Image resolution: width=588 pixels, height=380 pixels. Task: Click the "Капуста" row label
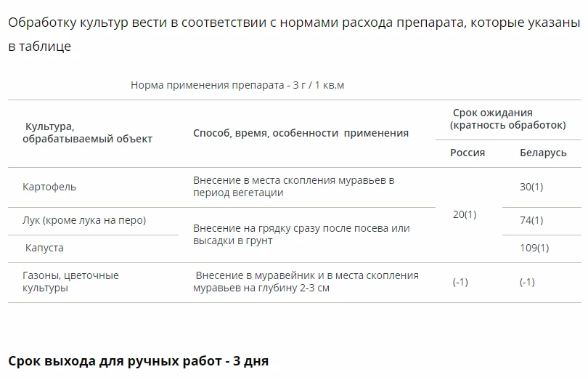pos(44,248)
